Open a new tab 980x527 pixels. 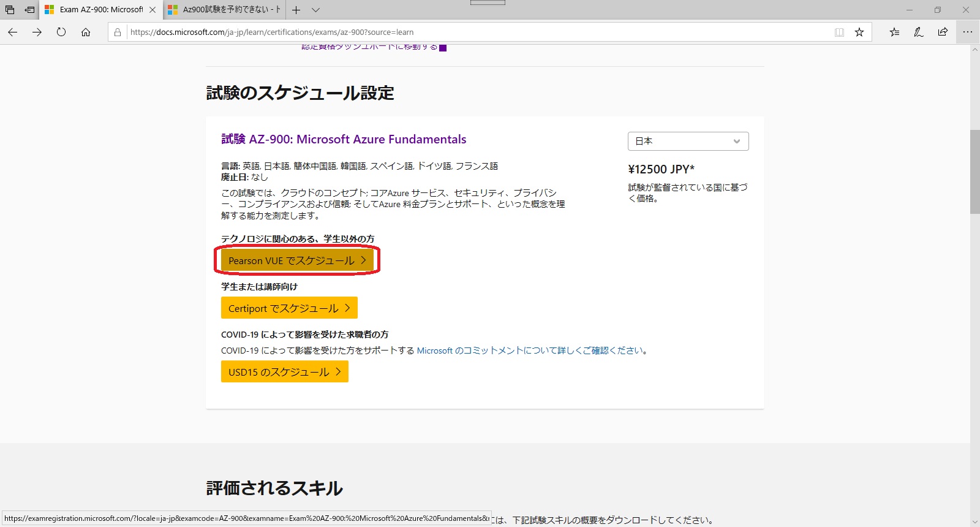click(x=296, y=10)
